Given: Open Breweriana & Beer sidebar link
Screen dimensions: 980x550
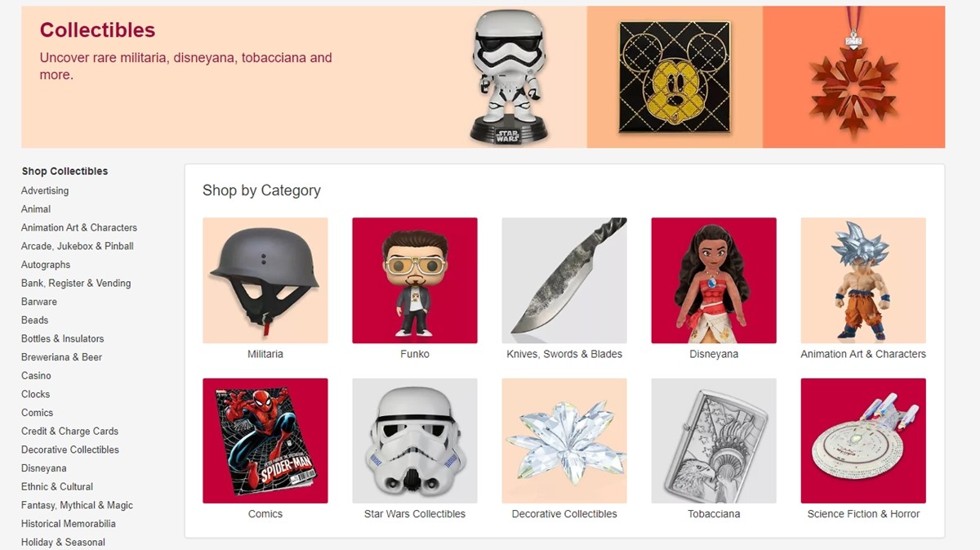Looking at the screenshot, I should pos(62,357).
